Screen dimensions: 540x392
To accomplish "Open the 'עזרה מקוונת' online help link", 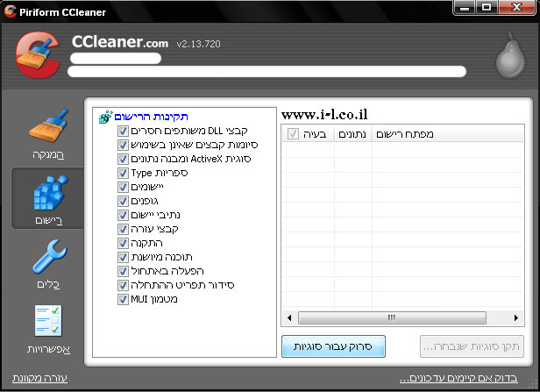I will (40, 379).
